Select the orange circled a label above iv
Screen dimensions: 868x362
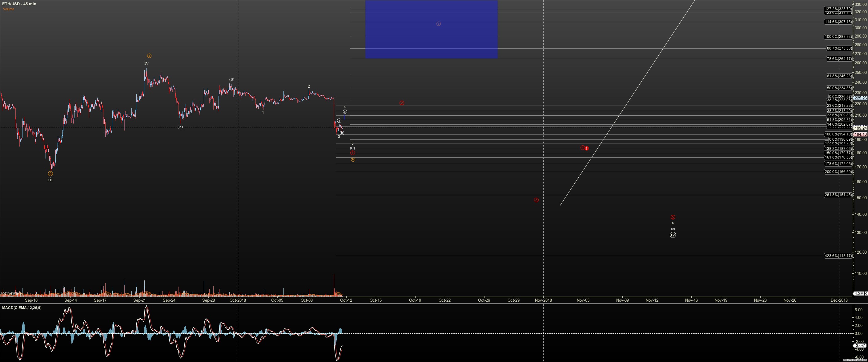(149, 56)
